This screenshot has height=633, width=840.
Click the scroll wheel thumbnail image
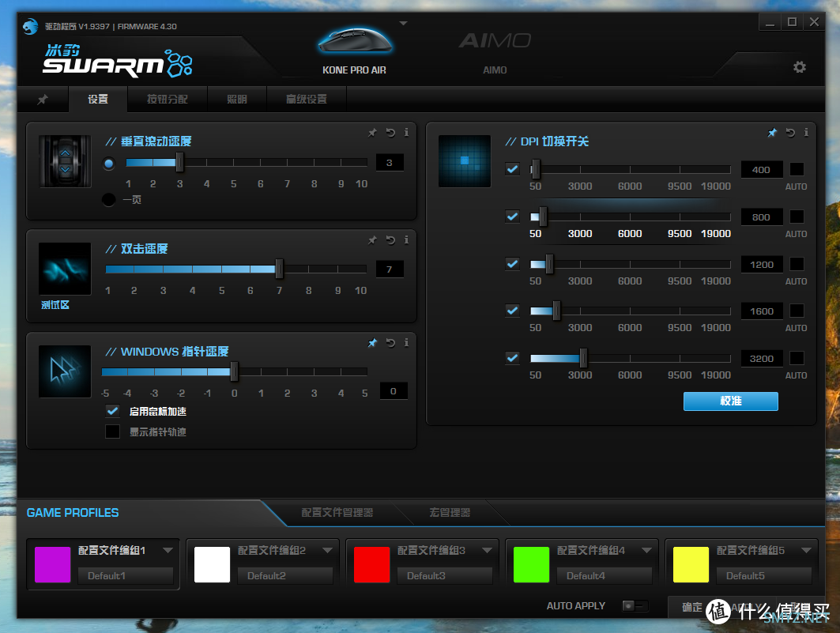[x=65, y=161]
